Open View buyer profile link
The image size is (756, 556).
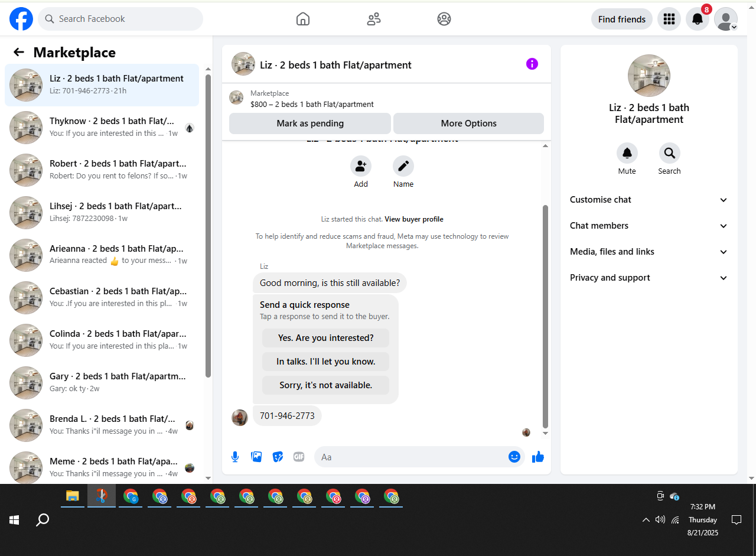414,219
